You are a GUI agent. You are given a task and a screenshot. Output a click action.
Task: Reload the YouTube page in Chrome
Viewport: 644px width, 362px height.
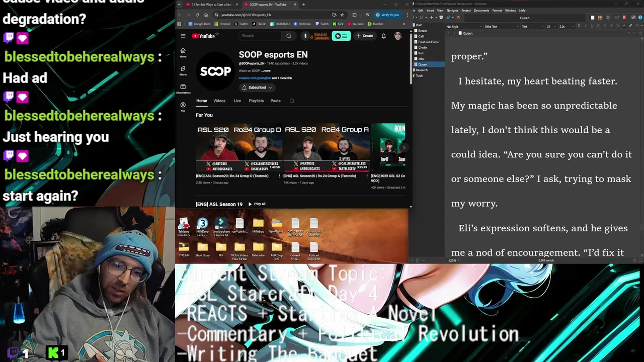point(197,15)
